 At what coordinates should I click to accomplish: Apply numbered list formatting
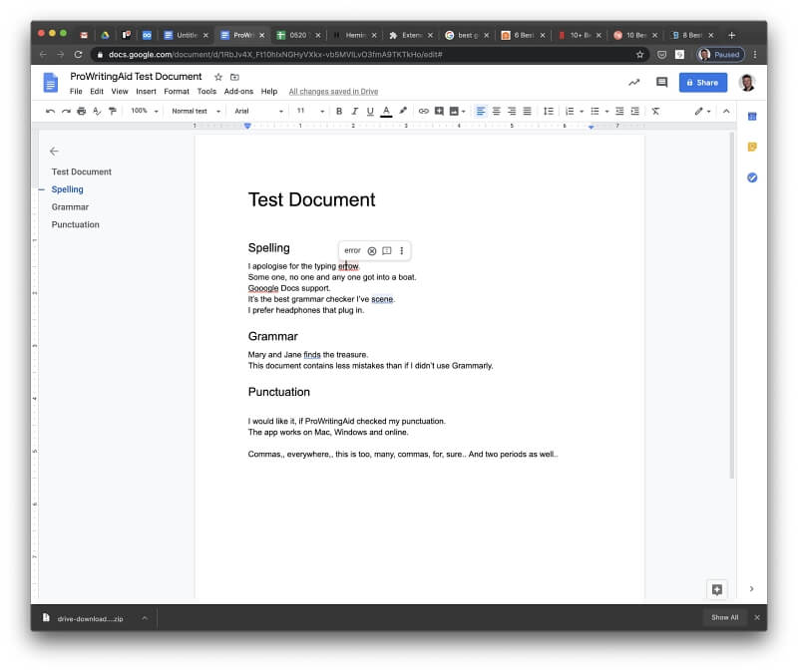click(570, 111)
